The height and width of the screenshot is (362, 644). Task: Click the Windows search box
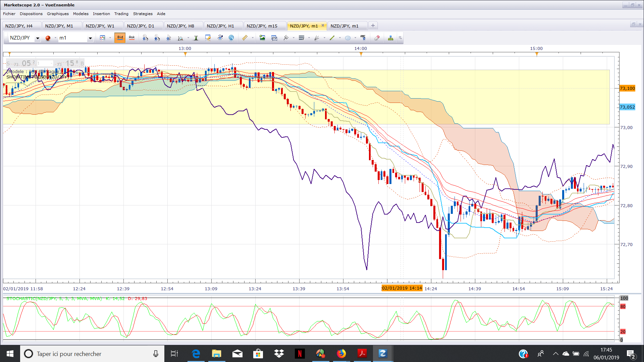(92, 354)
